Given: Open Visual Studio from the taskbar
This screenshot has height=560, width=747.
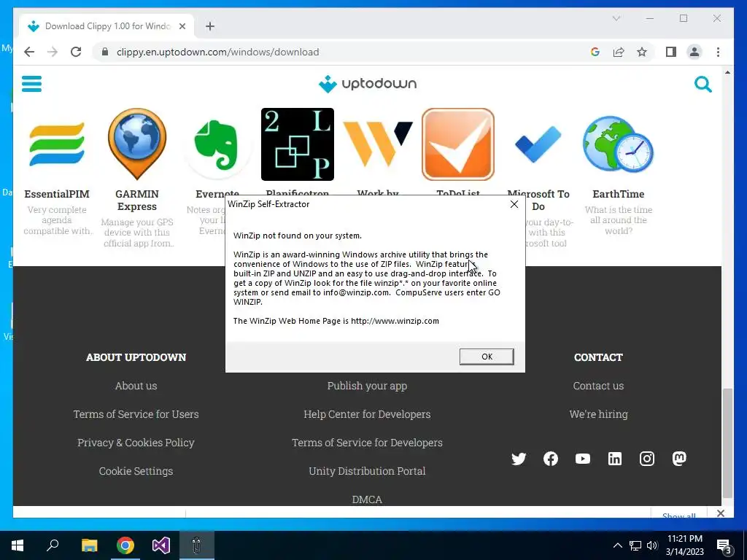Looking at the screenshot, I should 161,545.
